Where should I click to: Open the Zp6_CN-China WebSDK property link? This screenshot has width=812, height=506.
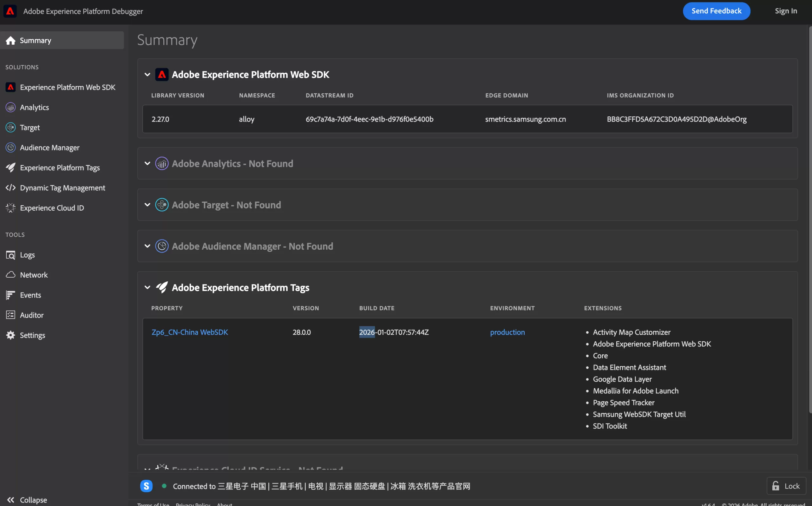(x=189, y=332)
